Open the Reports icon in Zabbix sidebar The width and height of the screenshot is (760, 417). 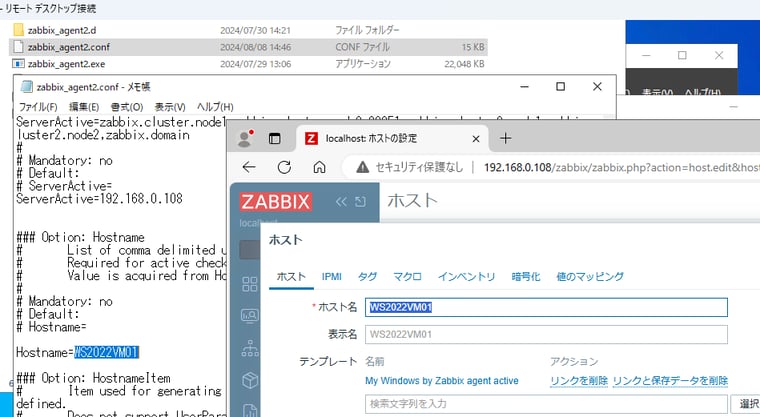[x=250, y=410]
